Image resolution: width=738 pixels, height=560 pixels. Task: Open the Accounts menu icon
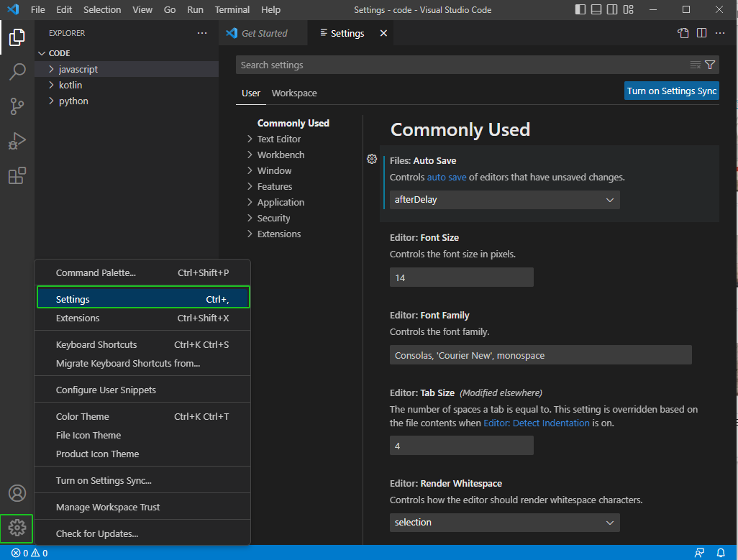[x=17, y=493]
